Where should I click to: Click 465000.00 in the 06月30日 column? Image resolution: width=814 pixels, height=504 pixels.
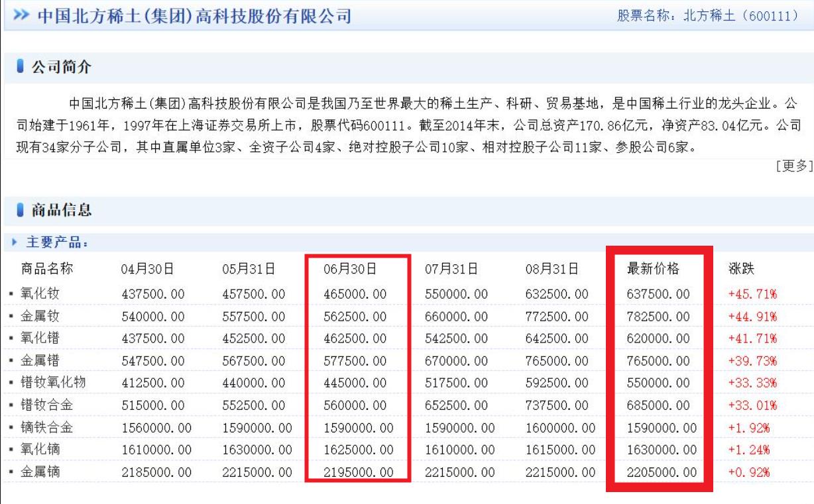point(355,294)
